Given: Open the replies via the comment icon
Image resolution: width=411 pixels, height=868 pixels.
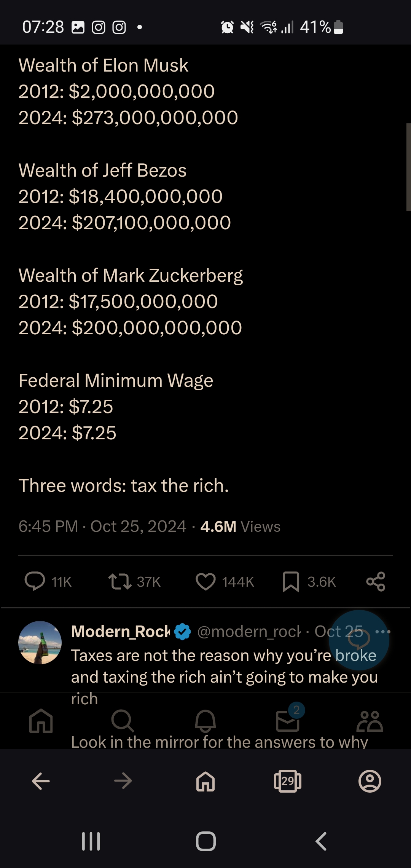Looking at the screenshot, I should pos(35,582).
